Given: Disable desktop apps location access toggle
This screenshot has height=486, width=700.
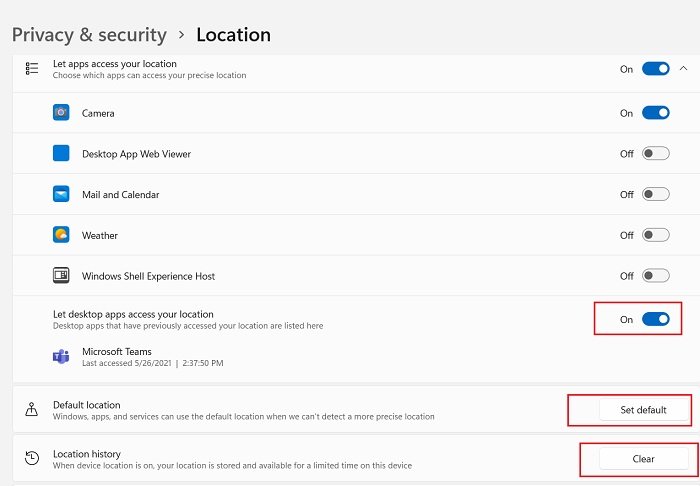Looking at the screenshot, I should [655, 319].
